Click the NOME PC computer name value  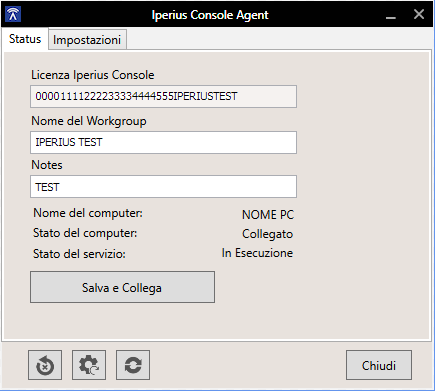pyautogui.click(x=268, y=215)
